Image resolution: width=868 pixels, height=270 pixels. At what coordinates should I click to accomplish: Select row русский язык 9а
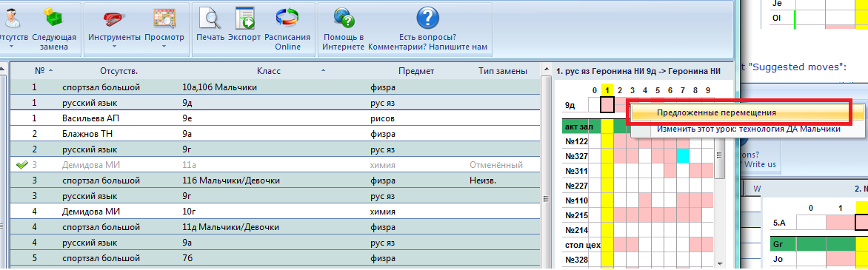(x=275, y=243)
